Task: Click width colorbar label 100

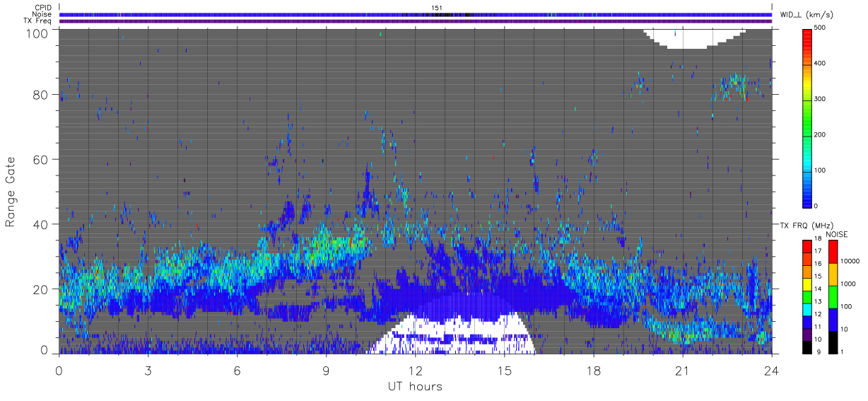Action: (x=820, y=170)
